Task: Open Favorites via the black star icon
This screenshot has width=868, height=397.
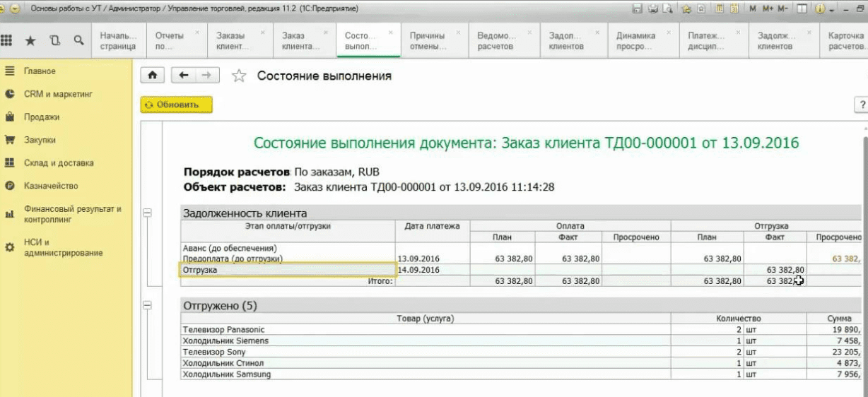Action: (x=30, y=41)
